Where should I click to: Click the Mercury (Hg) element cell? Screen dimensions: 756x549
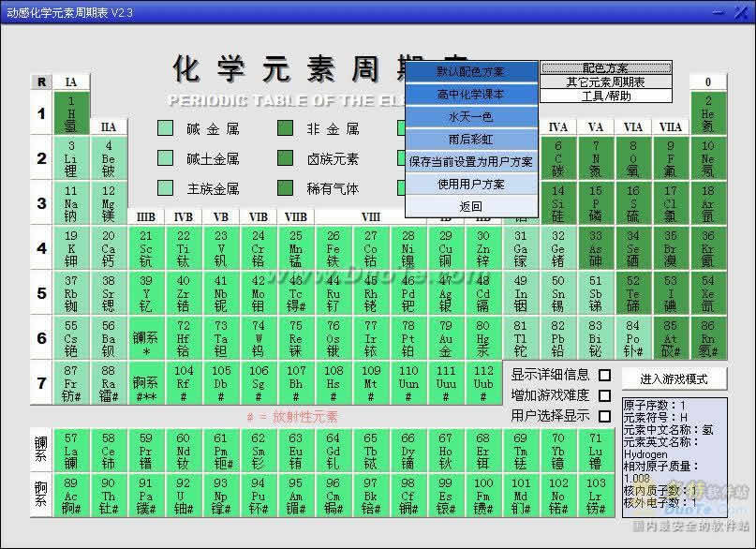tap(483, 338)
